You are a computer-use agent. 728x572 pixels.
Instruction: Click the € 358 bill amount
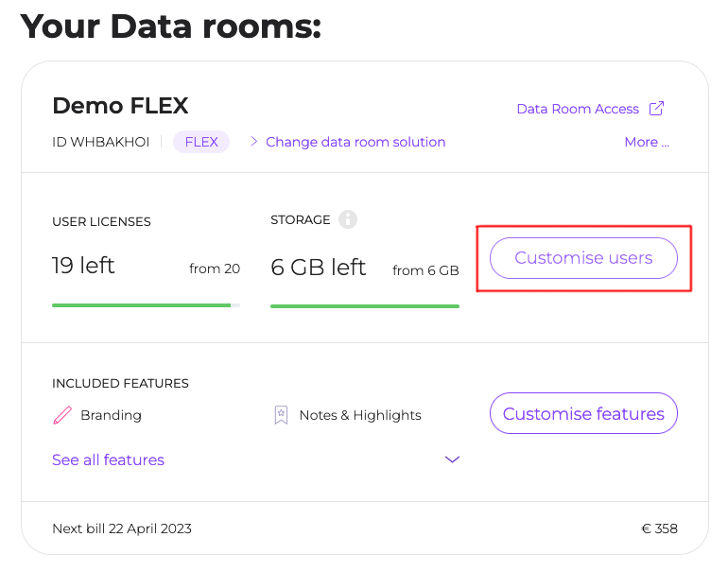pyautogui.click(x=659, y=529)
